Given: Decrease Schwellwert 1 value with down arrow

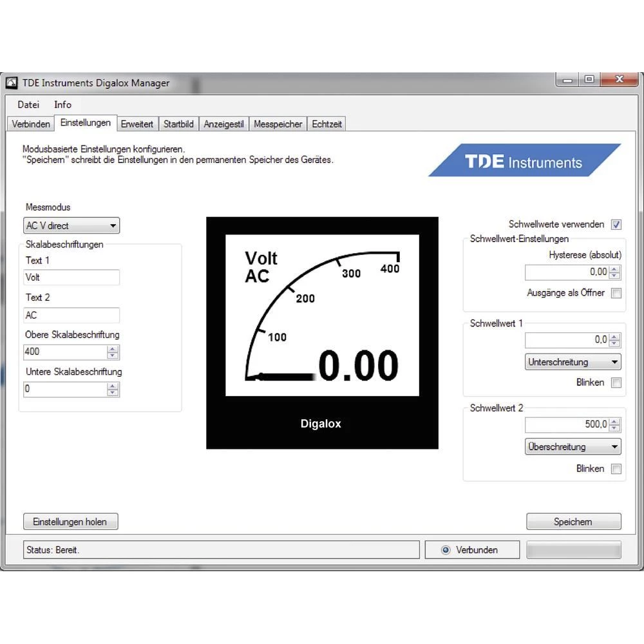Looking at the screenshot, I should pos(614,343).
